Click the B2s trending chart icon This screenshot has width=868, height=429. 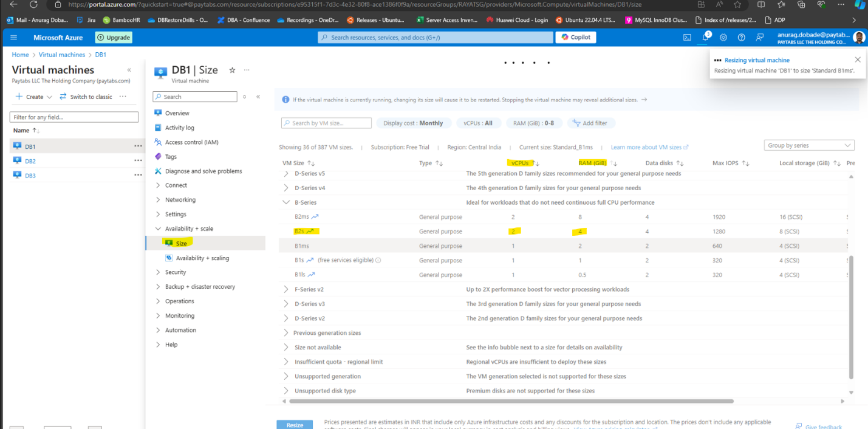[x=310, y=232]
